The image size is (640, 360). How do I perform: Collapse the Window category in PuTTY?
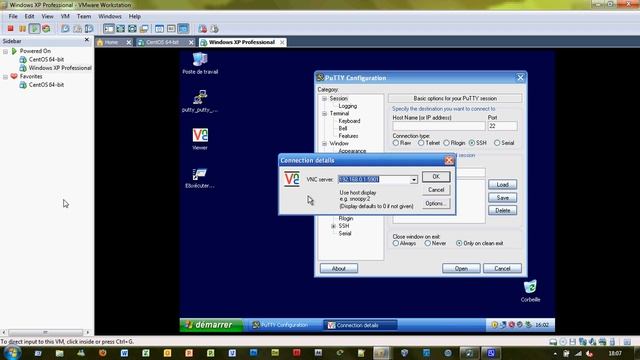pos(324,144)
